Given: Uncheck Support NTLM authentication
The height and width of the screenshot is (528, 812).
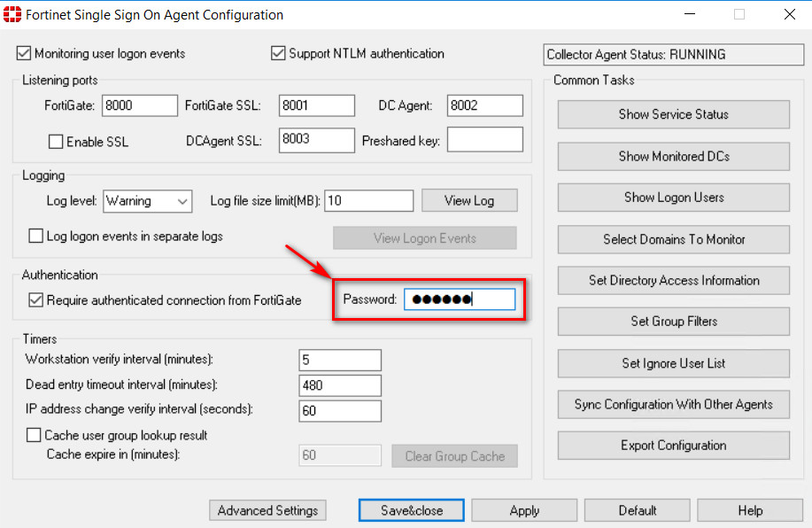Looking at the screenshot, I should pyautogui.click(x=278, y=53).
